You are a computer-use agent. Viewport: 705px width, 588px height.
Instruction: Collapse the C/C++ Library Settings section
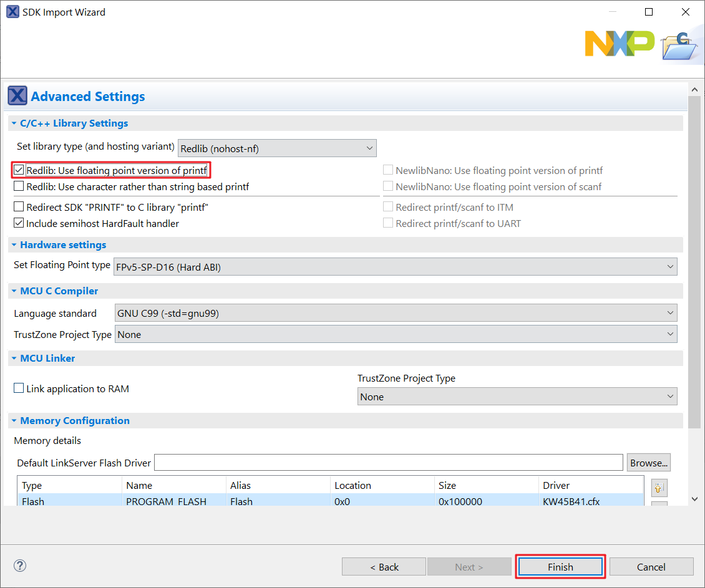point(14,123)
